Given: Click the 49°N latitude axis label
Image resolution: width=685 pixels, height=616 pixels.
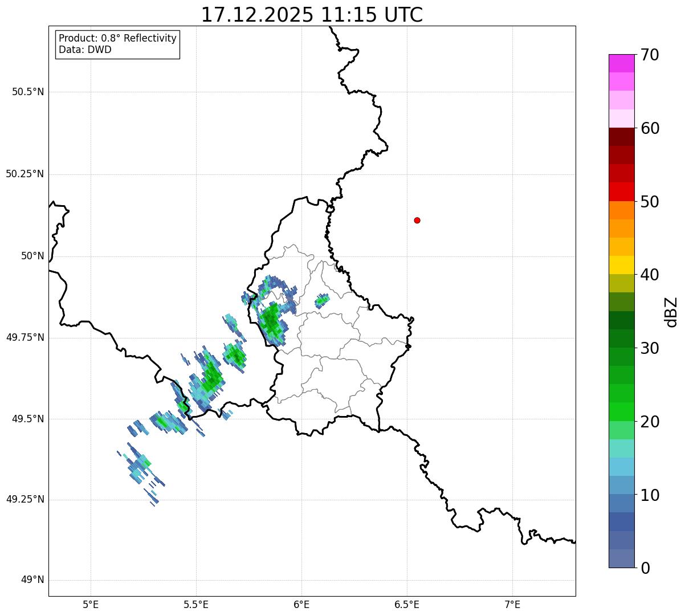Looking at the screenshot, I should click(32, 580).
